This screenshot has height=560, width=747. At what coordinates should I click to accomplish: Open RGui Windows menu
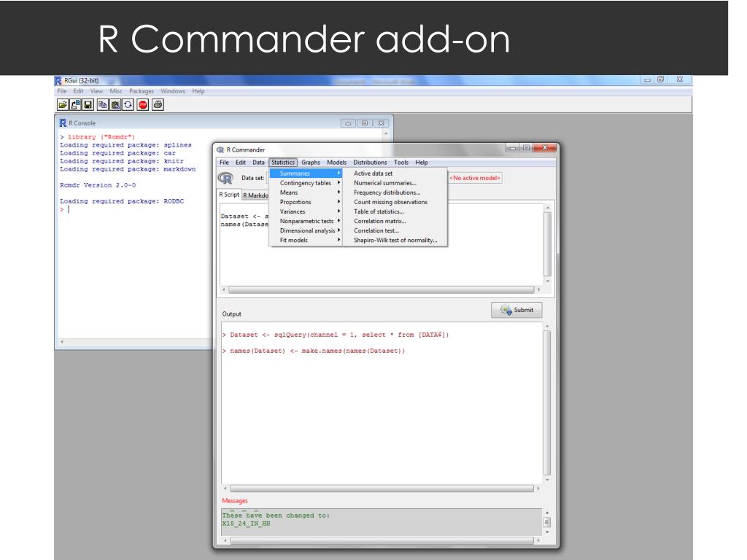click(173, 91)
